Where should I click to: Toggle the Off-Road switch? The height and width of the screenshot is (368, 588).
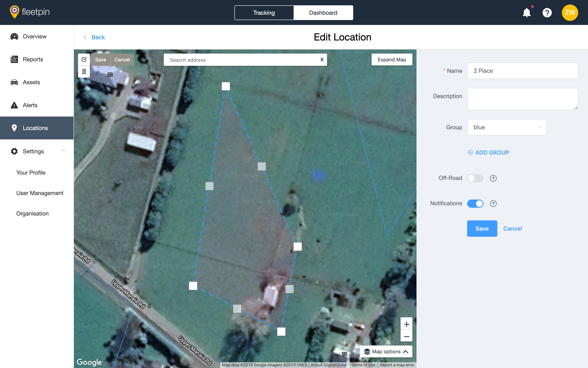click(475, 178)
